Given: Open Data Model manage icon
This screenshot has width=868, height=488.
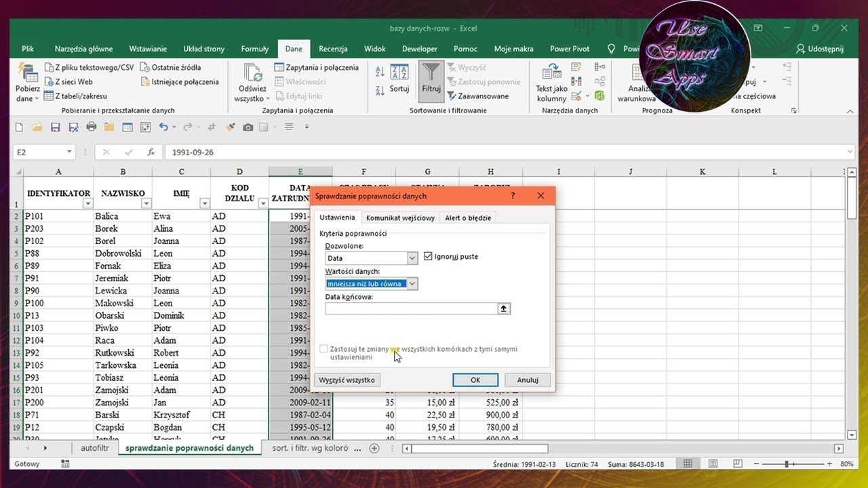Looking at the screenshot, I should coord(599,96).
